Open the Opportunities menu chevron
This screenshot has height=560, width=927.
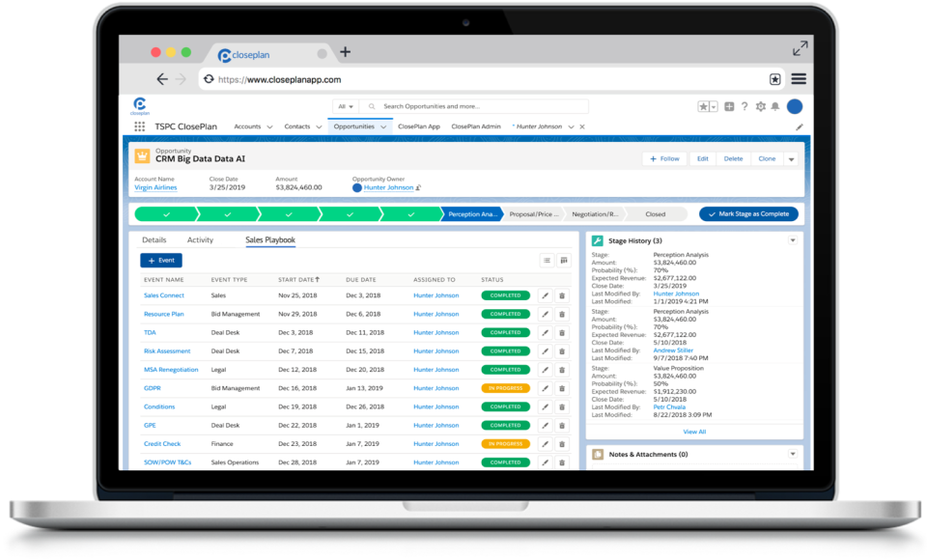click(383, 127)
